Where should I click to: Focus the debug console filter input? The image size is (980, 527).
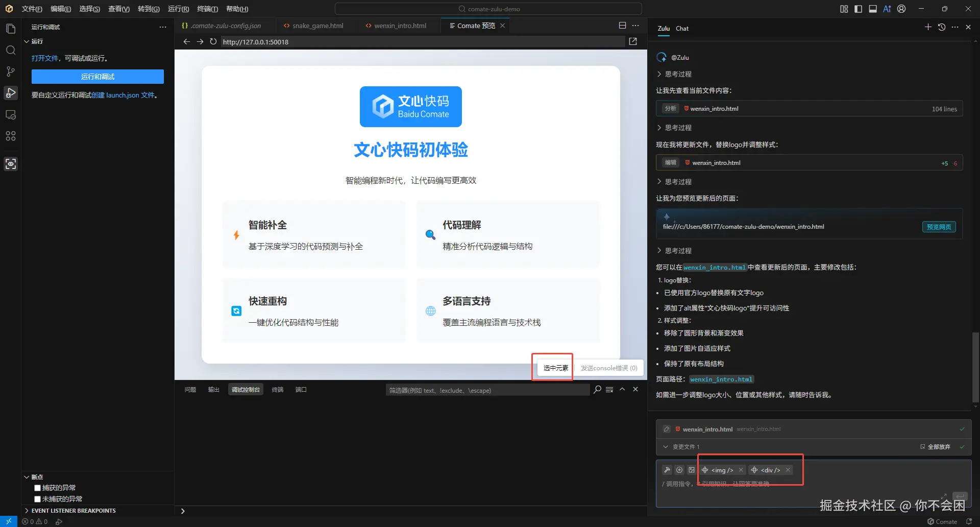(x=487, y=390)
